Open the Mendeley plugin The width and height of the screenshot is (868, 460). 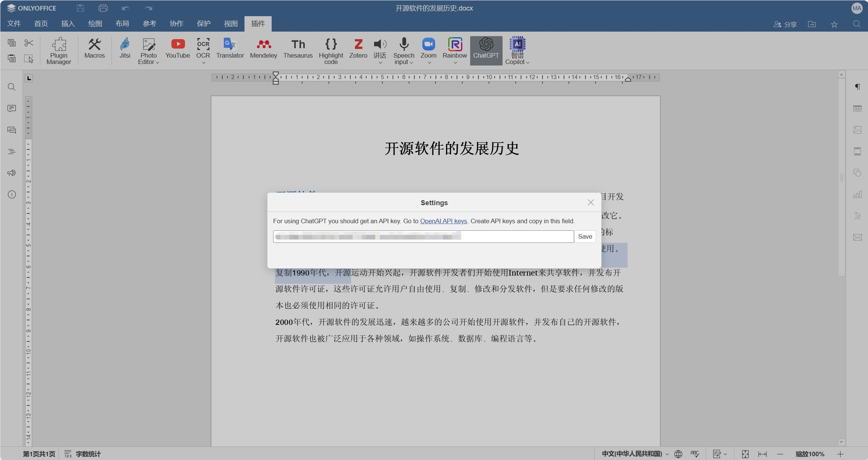click(263, 48)
